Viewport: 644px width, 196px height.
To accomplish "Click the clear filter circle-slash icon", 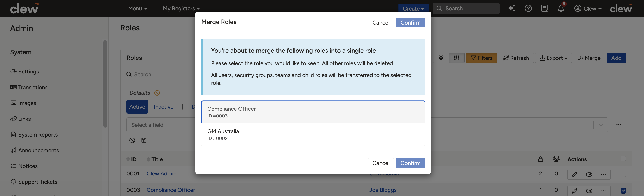I will click(x=132, y=140).
